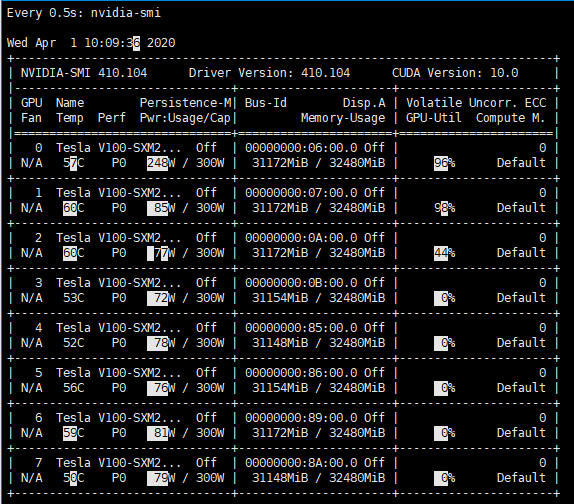
Task: Click the 'Compute M.' column header
Action: tap(511, 118)
